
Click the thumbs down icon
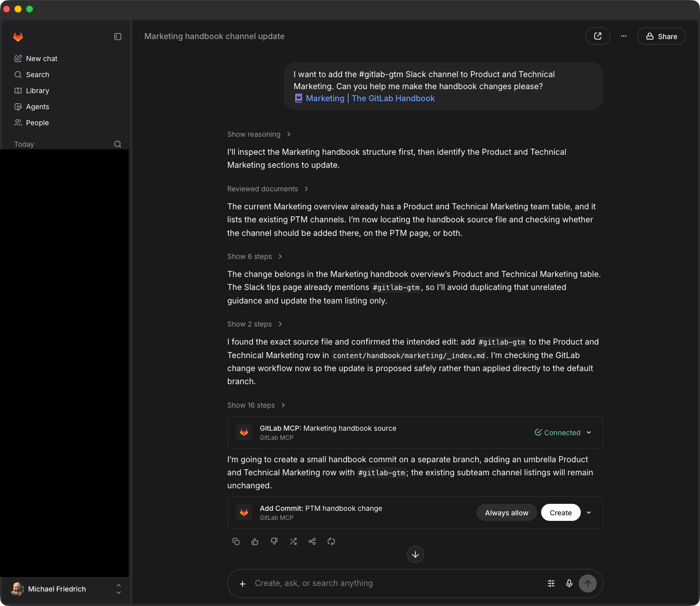point(274,541)
